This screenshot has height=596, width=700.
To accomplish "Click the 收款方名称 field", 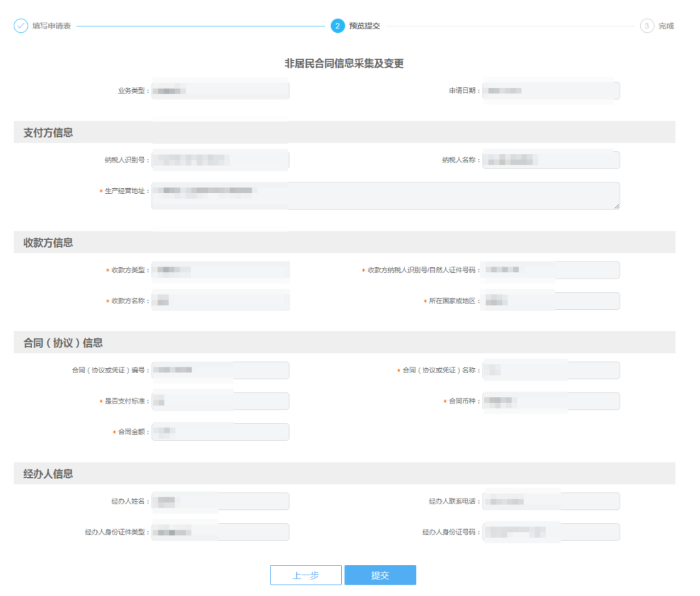I will pyautogui.click(x=221, y=301).
